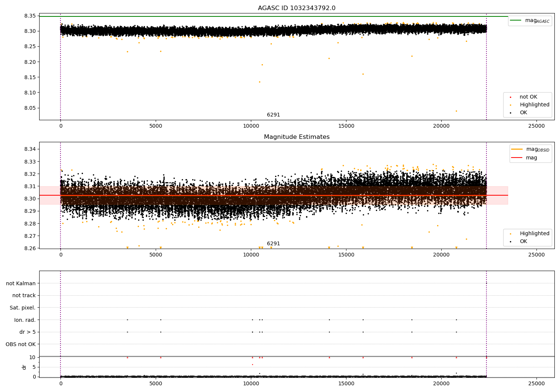
Task: Click the '8.05' y-axis tick in top plot
Action: [x=30, y=108]
